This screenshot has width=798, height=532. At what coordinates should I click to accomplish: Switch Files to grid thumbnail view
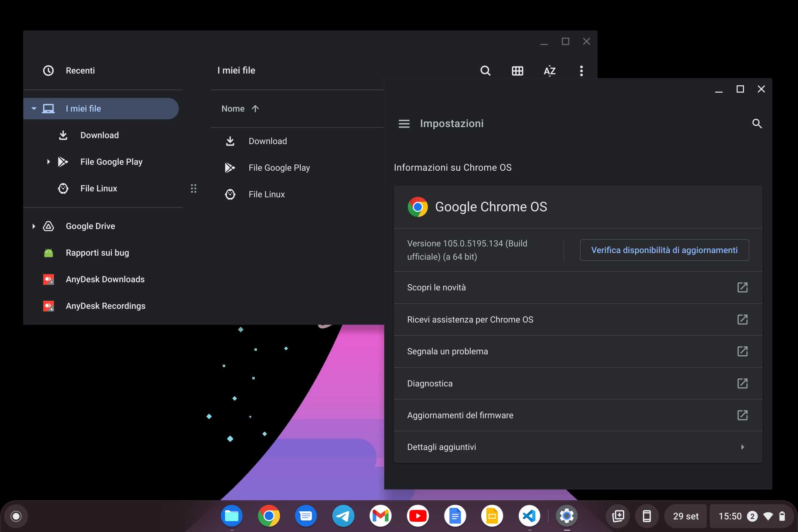click(517, 71)
